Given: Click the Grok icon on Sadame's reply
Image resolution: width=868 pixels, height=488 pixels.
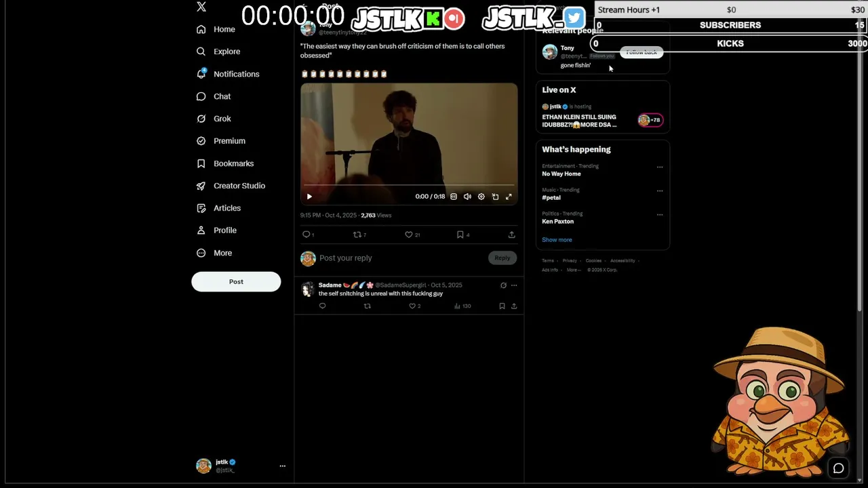Looking at the screenshot, I should [x=503, y=285].
